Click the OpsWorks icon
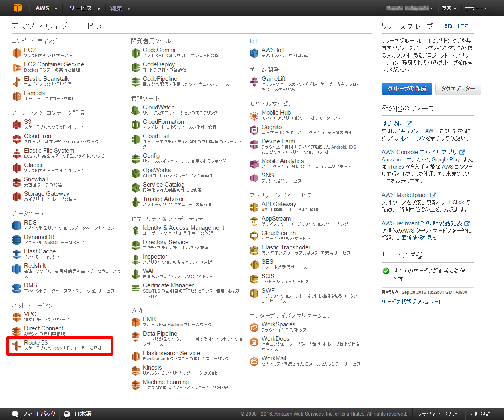 point(136,173)
